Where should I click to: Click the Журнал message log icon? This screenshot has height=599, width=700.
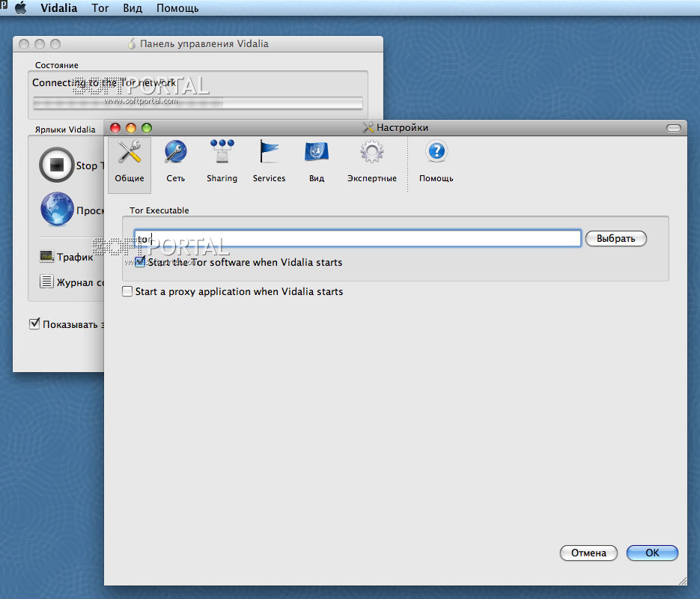(46, 282)
